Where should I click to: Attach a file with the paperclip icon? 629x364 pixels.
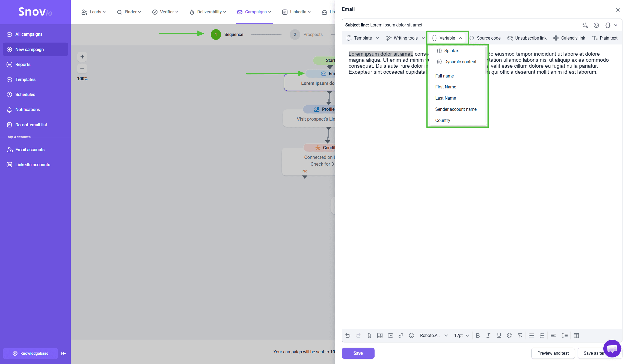tap(369, 336)
